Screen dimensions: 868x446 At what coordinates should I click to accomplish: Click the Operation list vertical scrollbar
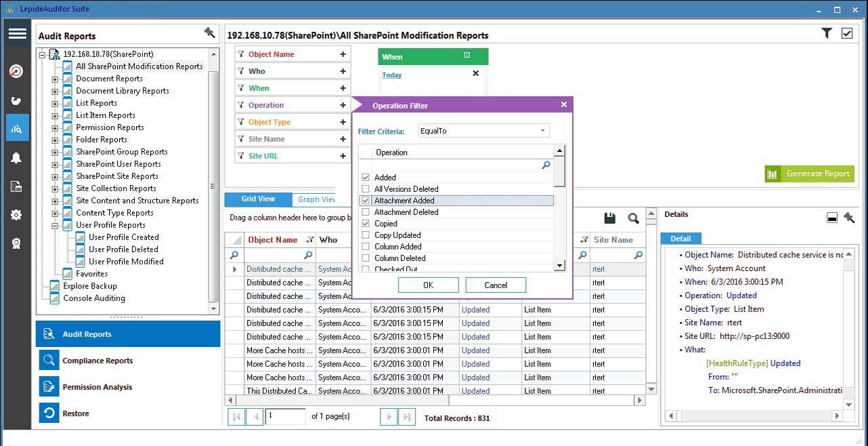tap(559, 209)
